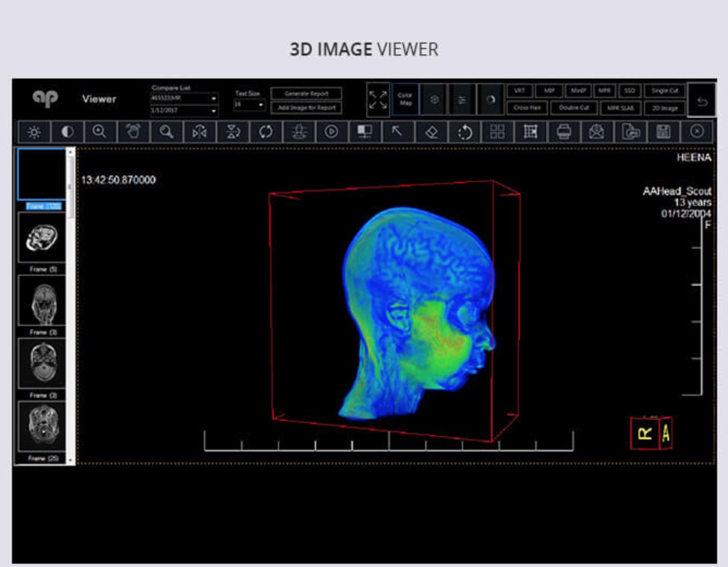
Task: Click the printer icon
Action: point(564,132)
